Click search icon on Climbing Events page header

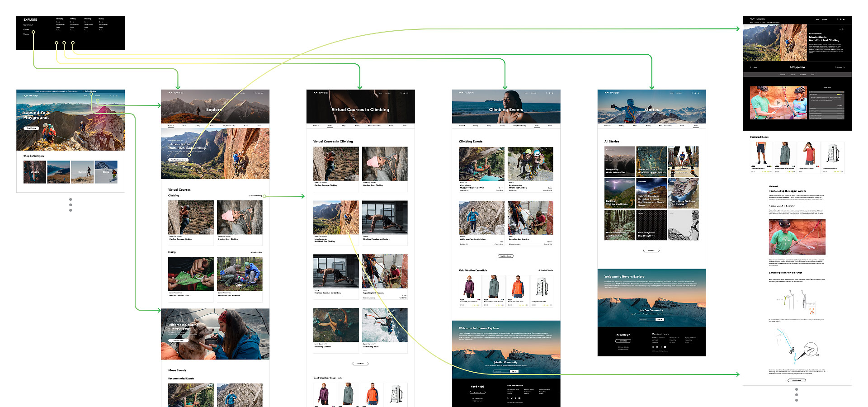(546, 93)
